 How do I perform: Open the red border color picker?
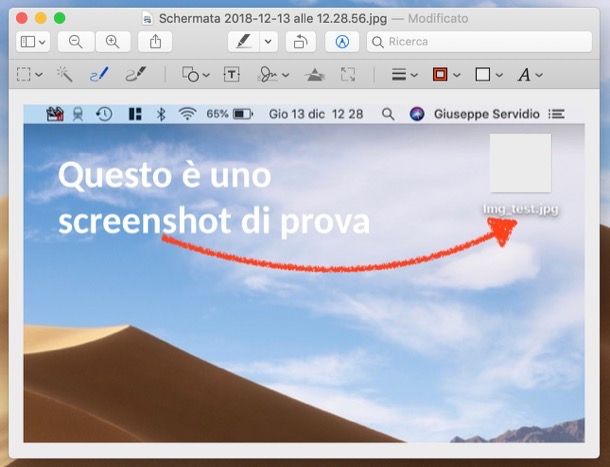coord(446,74)
